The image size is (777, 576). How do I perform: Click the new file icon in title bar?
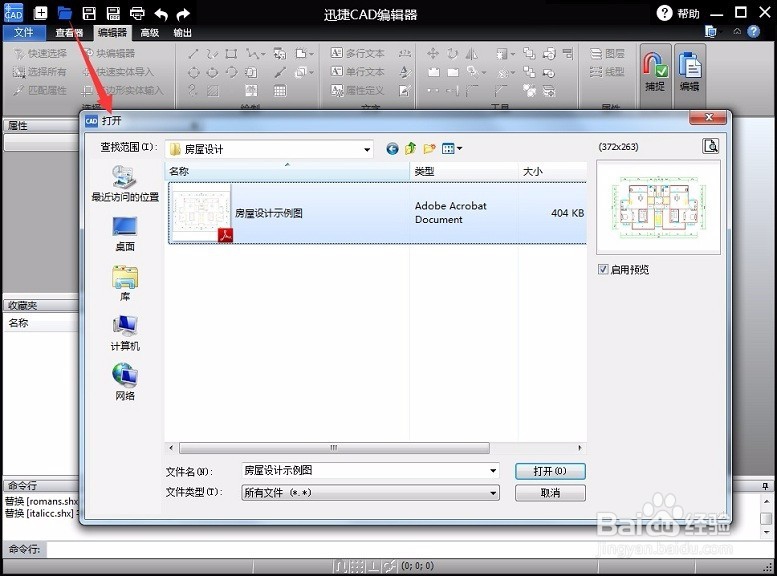tap(40, 13)
